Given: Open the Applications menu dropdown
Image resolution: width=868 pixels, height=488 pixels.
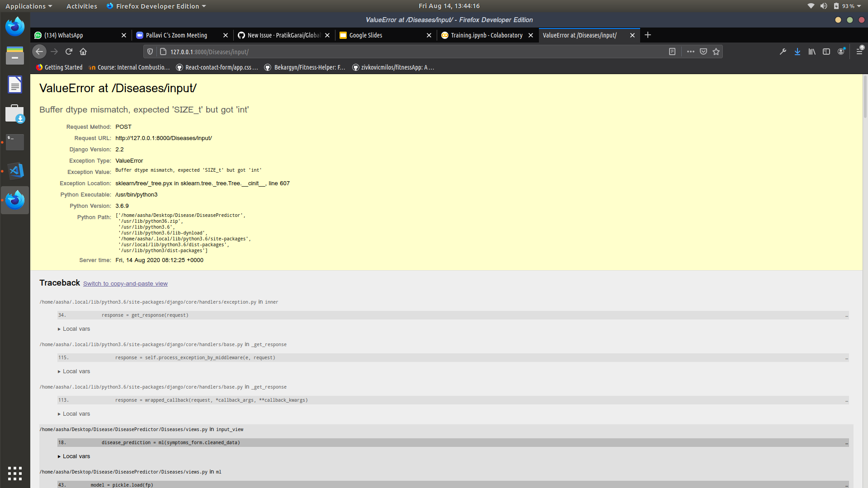Looking at the screenshot, I should click(28, 6).
